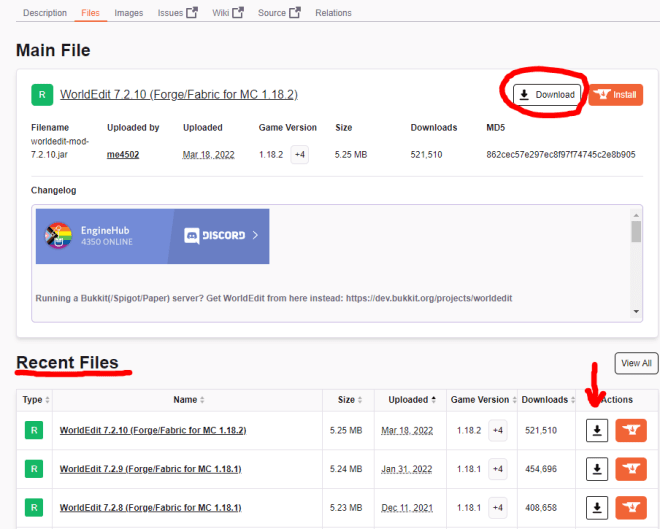The width and height of the screenshot is (660, 529).
Task: Sort the table by Downloads column
Action: pyautogui.click(x=548, y=400)
